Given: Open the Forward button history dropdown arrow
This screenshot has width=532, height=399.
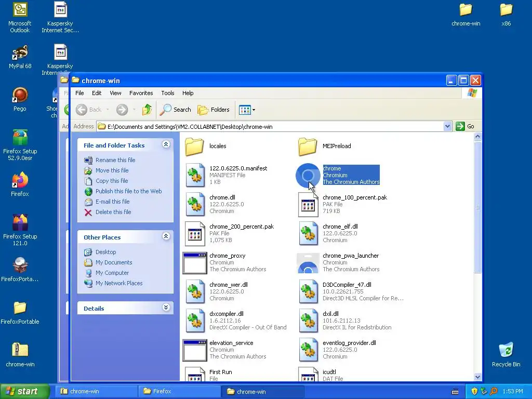Looking at the screenshot, I should pyautogui.click(x=134, y=110).
